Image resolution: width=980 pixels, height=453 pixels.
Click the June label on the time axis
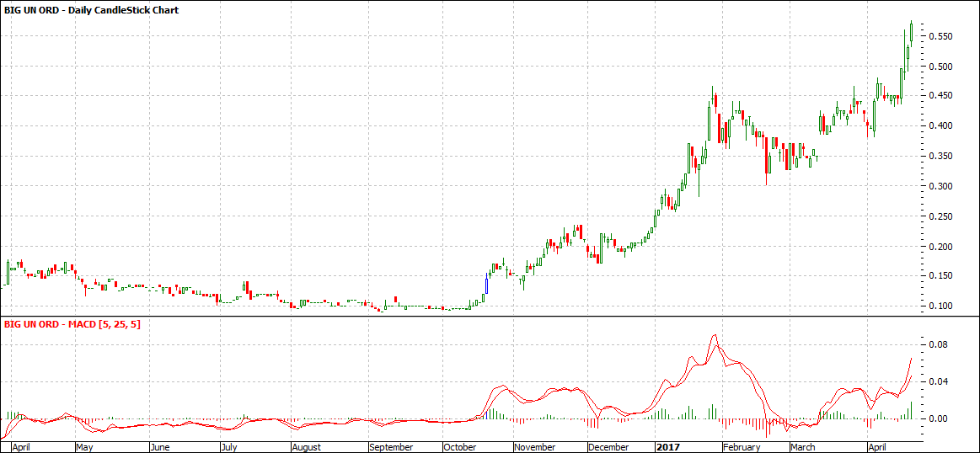coord(161,447)
